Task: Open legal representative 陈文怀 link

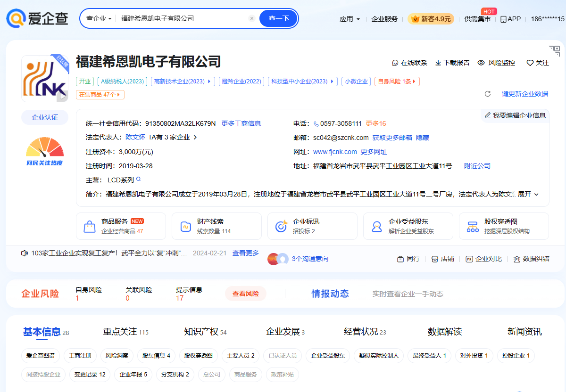Action: (135, 138)
